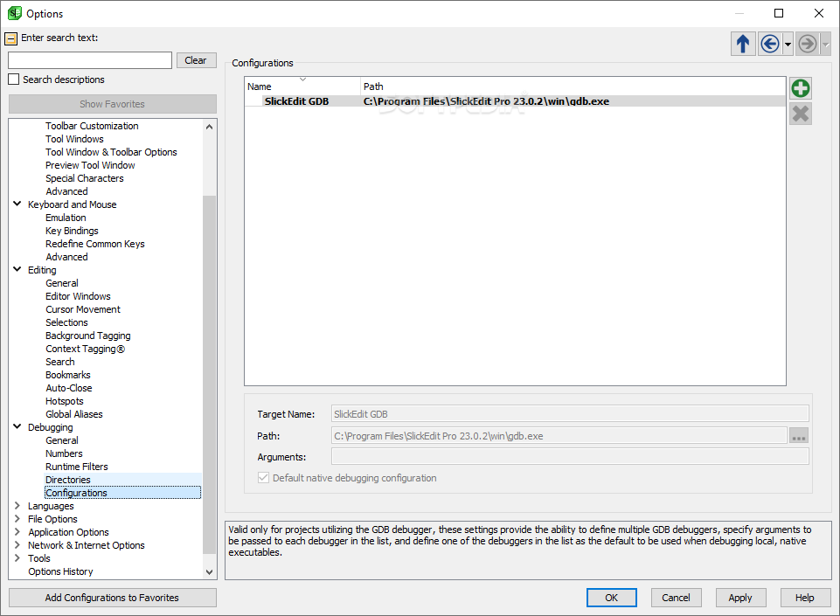Open Editor Windows options
Screen dimensions: 840x616
pos(78,296)
